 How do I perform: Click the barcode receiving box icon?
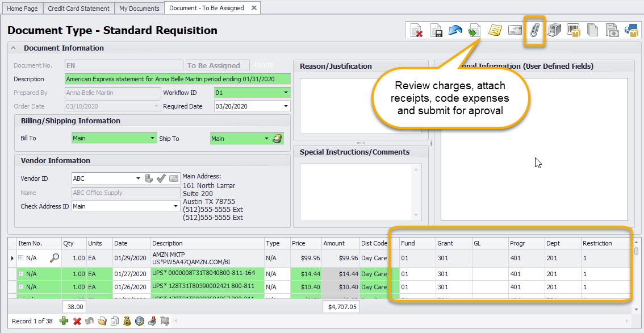click(574, 31)
